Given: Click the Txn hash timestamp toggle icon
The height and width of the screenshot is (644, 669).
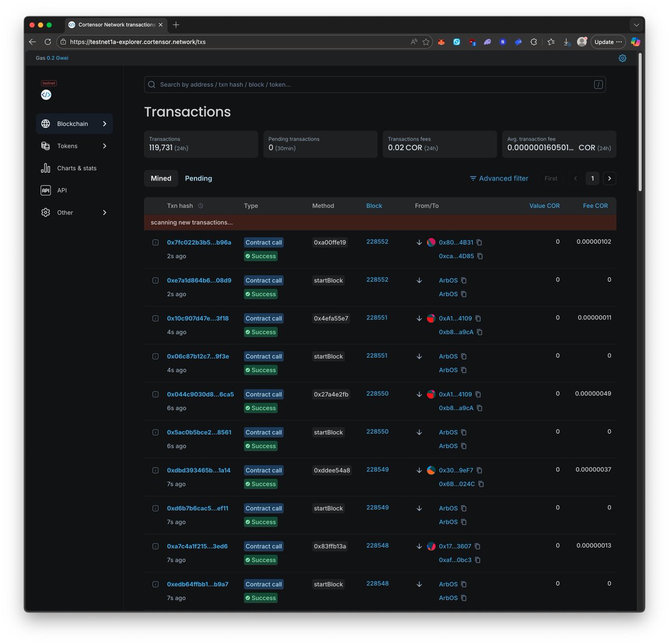Looking at the screenshot, I should click(201, 206).
